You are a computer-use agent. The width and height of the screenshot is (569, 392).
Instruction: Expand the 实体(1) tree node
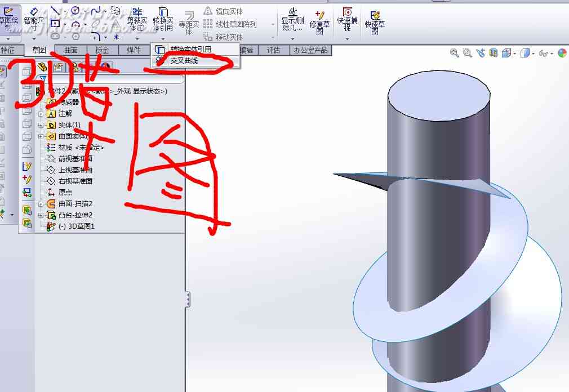[x=41, y=125]
